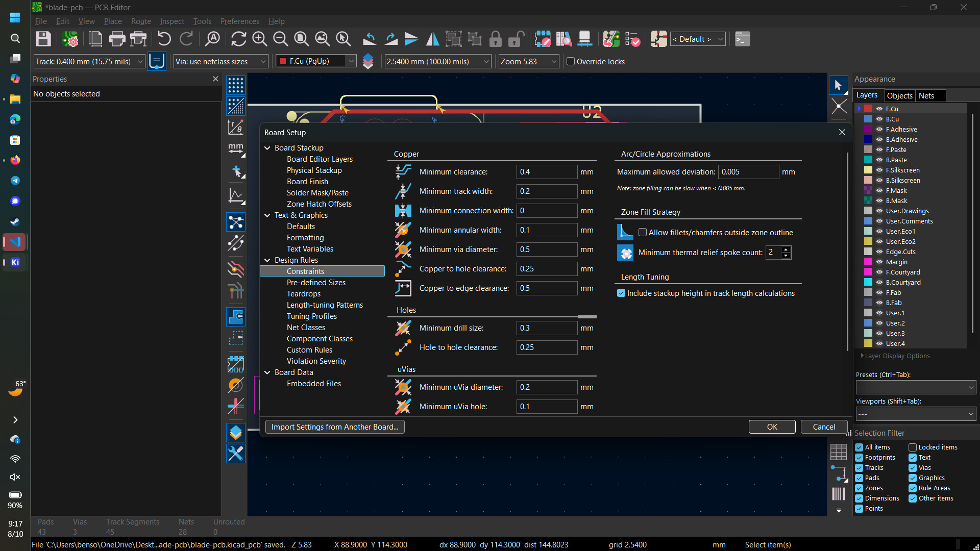The width and height of the screenshot is (980, 551).
Task: Open the Inspect menu
Action: (x=172, y=21)
